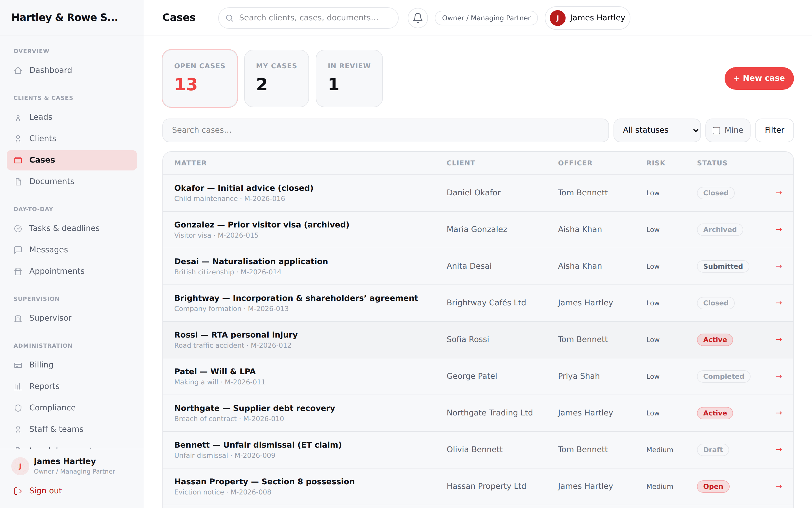
Task: Click the James Hartley avatar in header
Action: (x=557, y=18)
